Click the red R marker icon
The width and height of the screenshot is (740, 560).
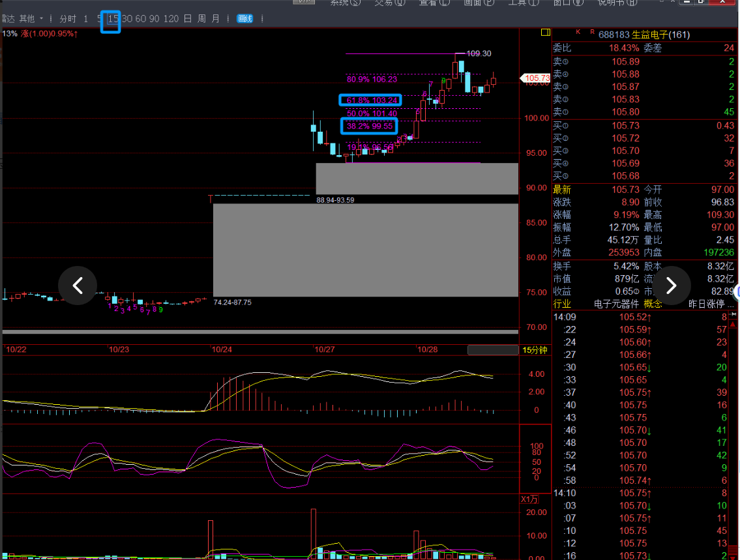[x=592, y=32]
